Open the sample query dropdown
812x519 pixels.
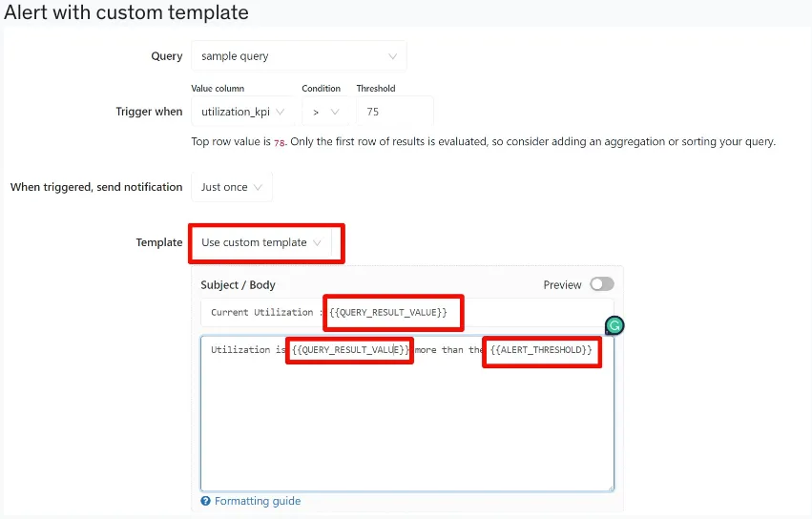[x=299, y=56]
